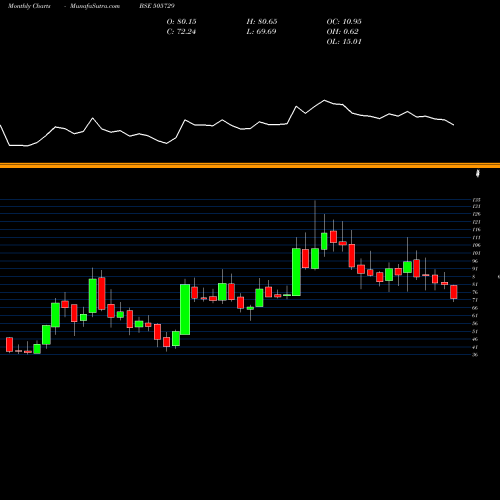500x500 pixels.
Task: Select the close value 'C: 72.24'
Action: tap(181, 32)
